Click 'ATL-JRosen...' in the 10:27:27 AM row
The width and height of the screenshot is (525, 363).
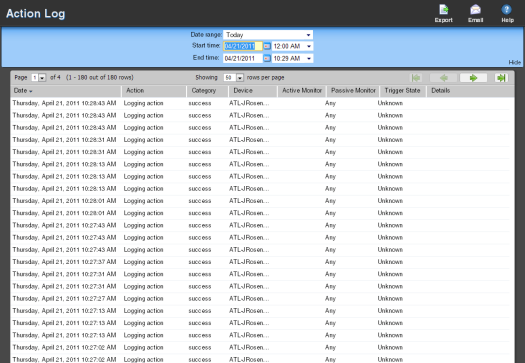pyautogui.click(x=249, y=299)
